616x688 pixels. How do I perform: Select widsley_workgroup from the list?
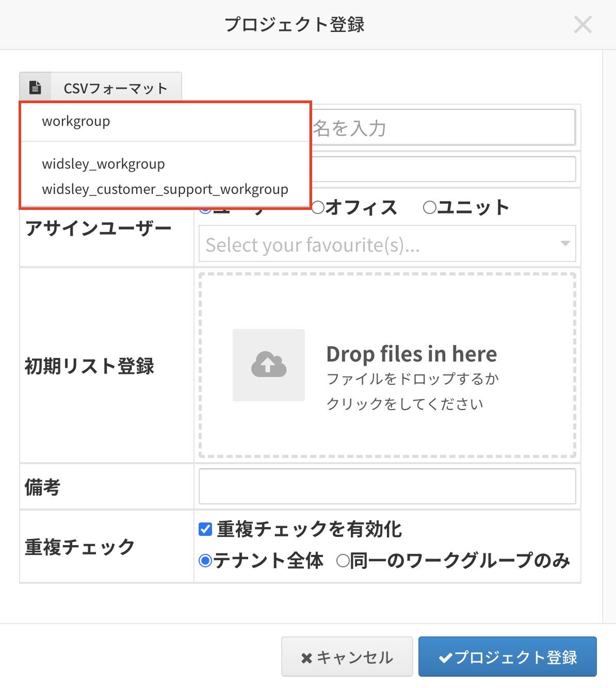[103, 164]
